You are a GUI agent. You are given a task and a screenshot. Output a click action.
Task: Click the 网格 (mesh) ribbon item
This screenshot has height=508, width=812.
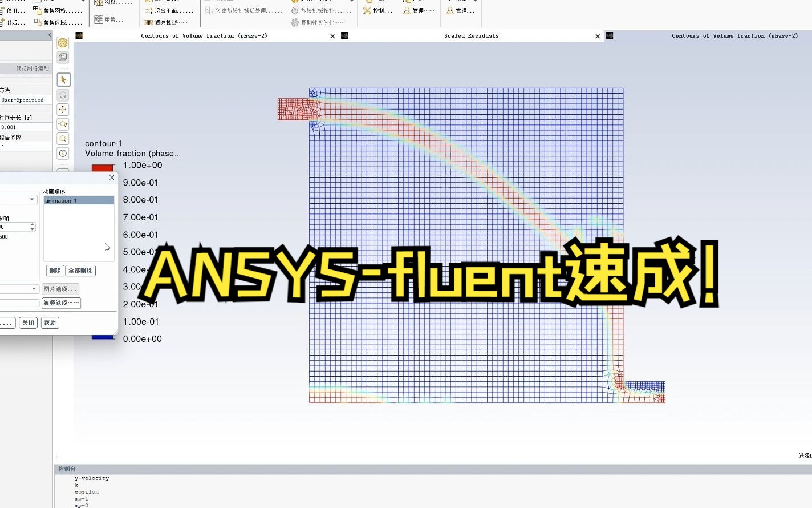pos(112,2)
